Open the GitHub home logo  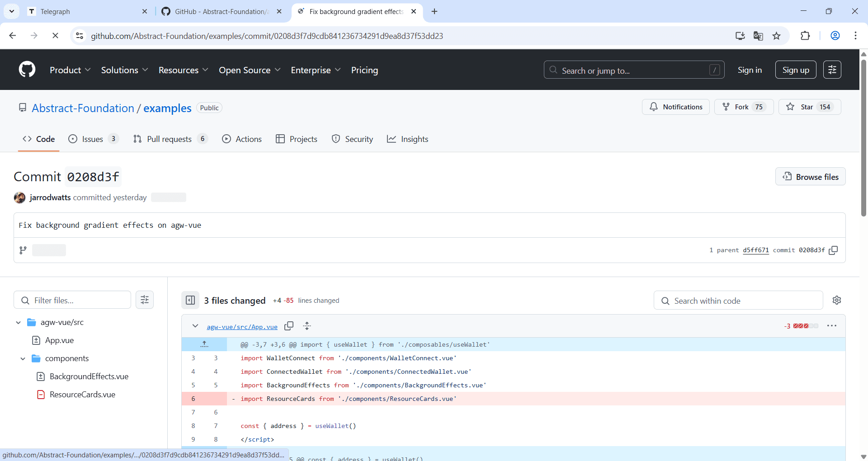pyautogui.click(x=27, y=70)
